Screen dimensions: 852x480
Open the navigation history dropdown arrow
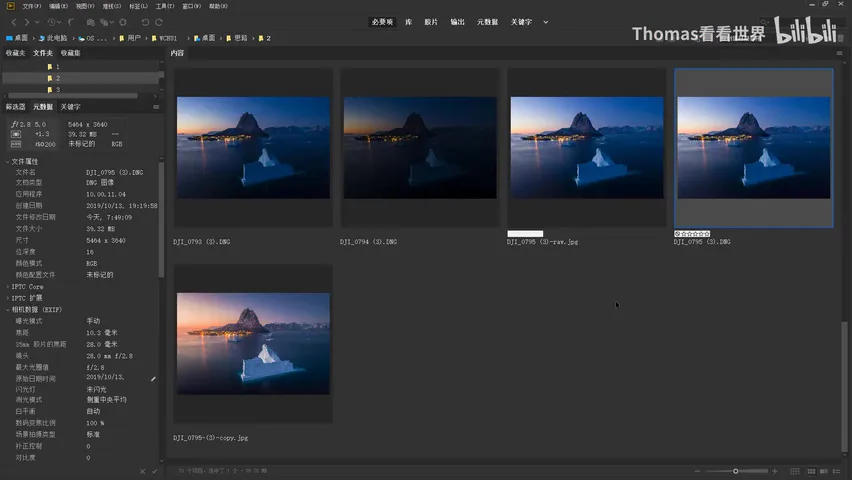pyautogui.click(x=37, y=22)
